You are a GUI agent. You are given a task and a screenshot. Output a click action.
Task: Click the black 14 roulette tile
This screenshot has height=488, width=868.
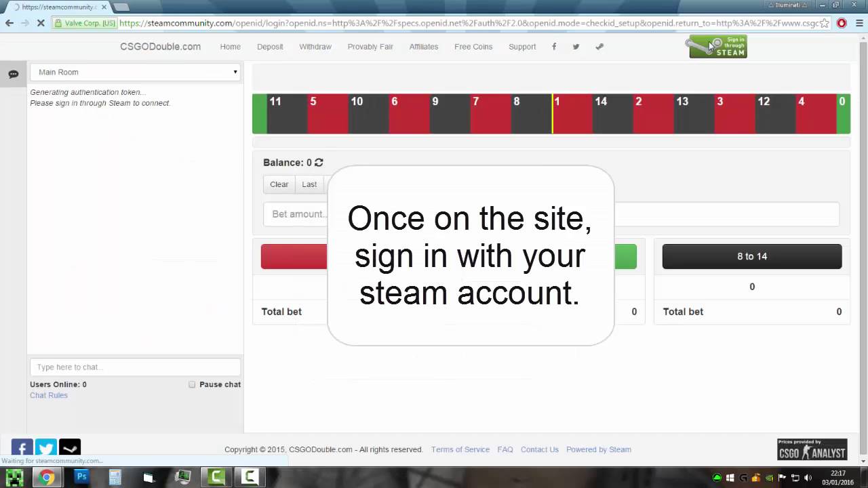tap(613, 114)
